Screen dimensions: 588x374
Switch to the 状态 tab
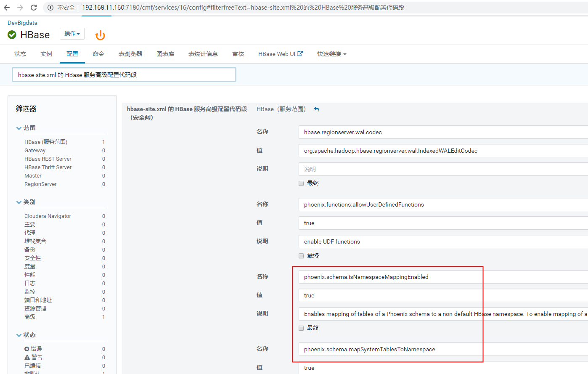tap(20, 54)
